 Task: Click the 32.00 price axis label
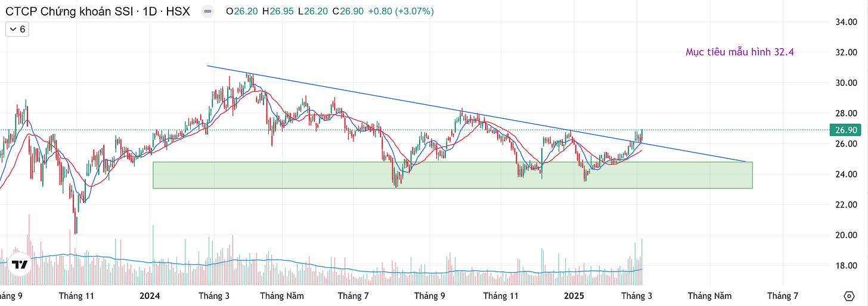coord(847,52)
